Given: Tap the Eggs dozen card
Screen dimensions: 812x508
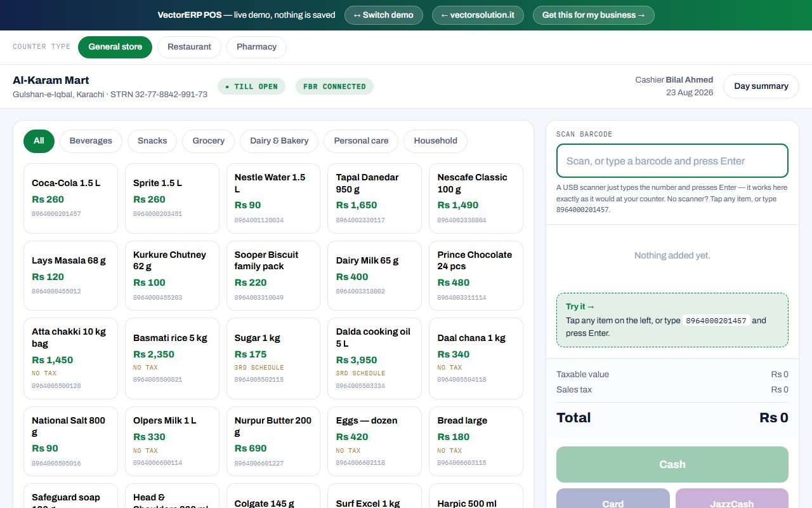Looking at the screenshot, I should pos(374,441).
